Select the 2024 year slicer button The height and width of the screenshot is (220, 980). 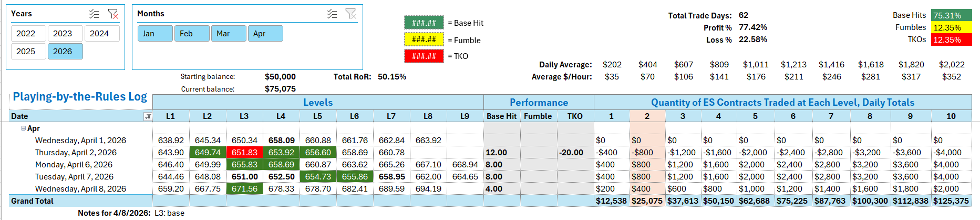point(102,33)
